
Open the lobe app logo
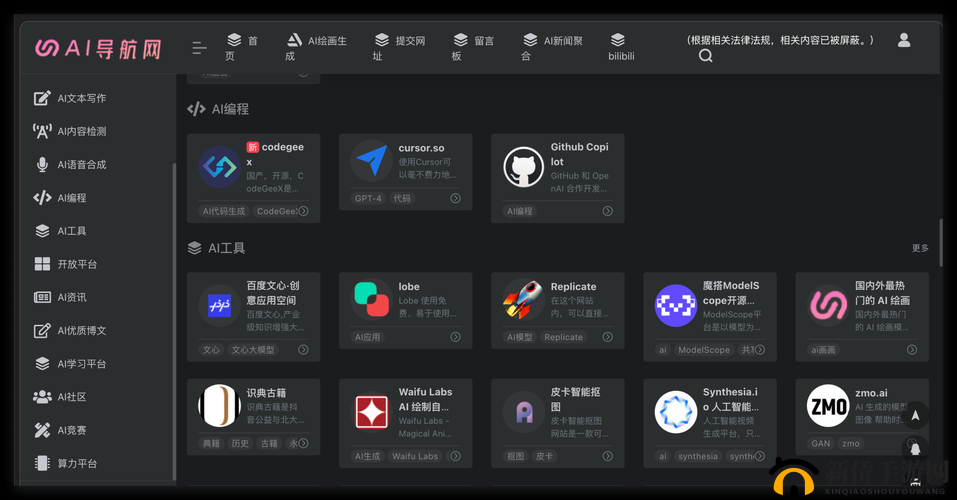point(371,299)
